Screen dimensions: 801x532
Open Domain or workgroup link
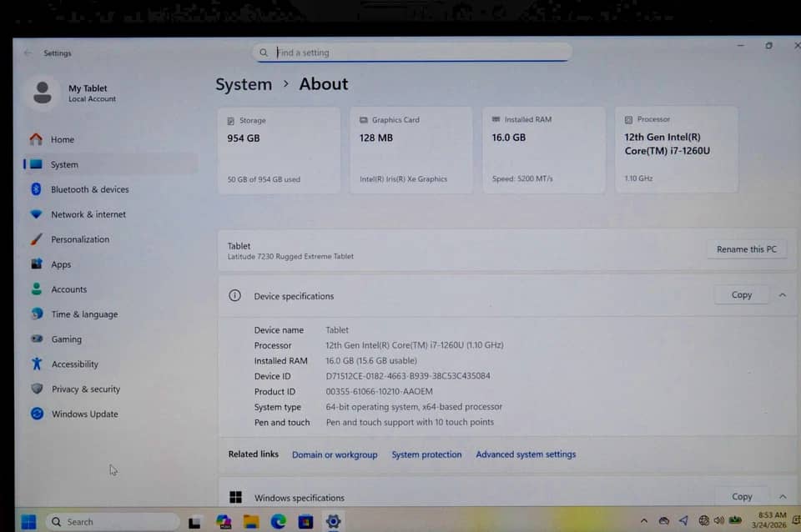pos(335,454)
